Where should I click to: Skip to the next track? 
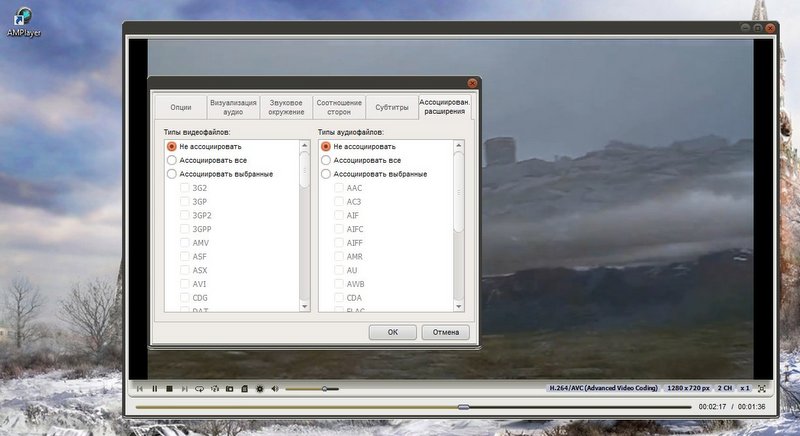pyautogui.click(x=185, y=389)
